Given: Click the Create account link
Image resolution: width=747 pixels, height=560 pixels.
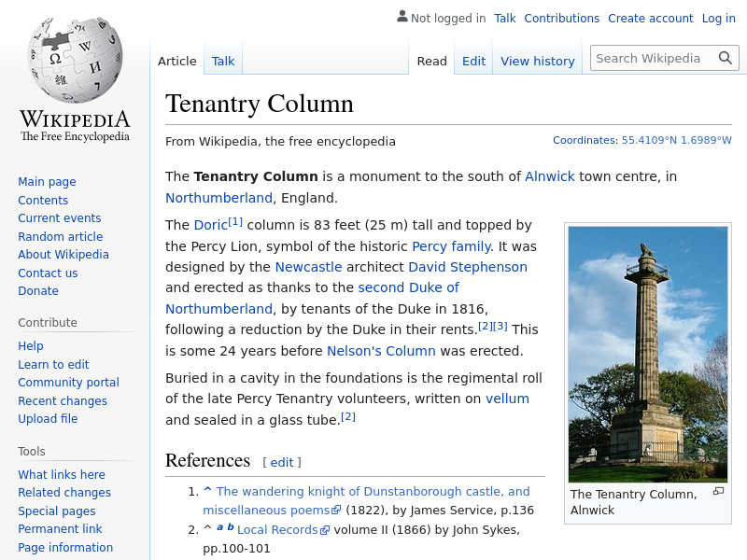Looking at the screenshot, I should click(650, 18).
